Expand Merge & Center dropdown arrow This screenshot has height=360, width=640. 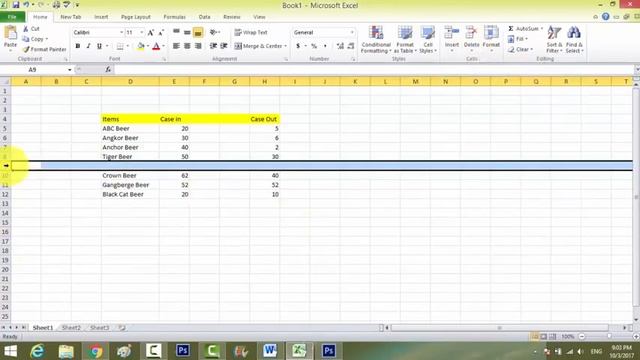(286, 46)
